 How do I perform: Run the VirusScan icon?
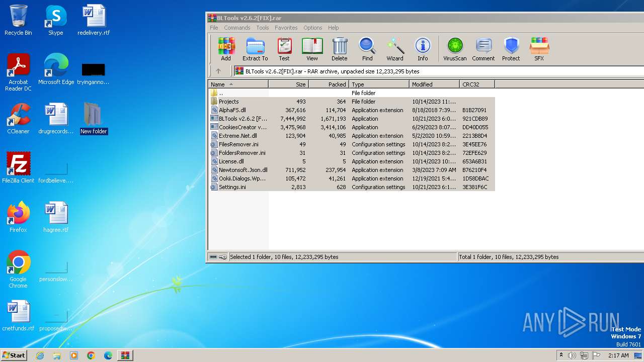coord(455,49)
